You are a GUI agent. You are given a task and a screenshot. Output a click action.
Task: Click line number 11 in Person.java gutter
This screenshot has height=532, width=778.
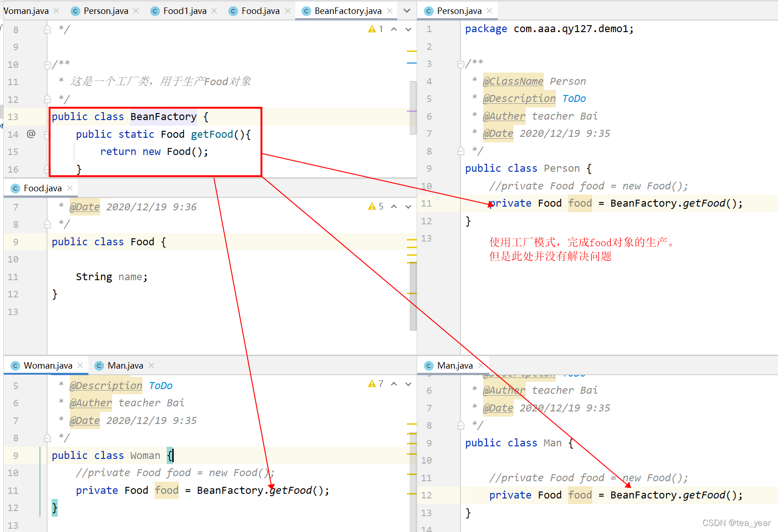(426, 203)
